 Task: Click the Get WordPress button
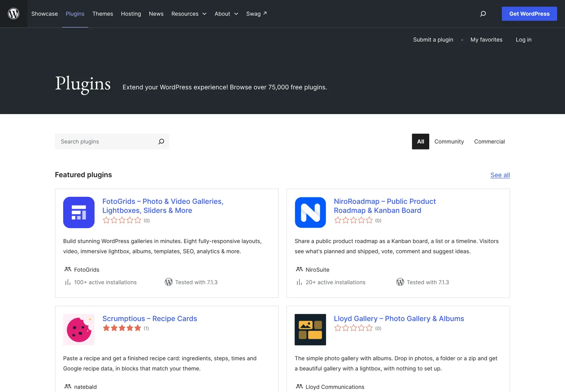[x=529, y=14]
